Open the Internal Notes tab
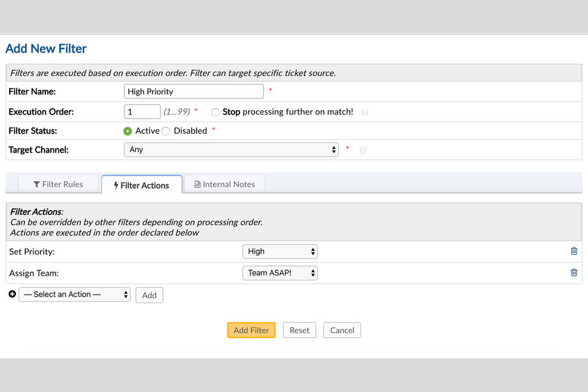The image size is (588, 392). (x=224, y=184)
